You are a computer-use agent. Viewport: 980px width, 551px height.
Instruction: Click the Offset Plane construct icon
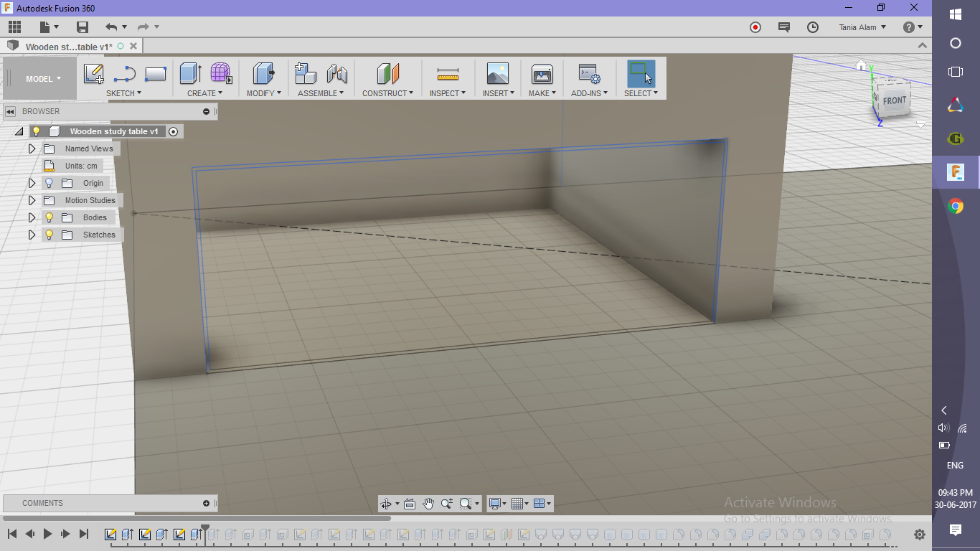(388, 74)
